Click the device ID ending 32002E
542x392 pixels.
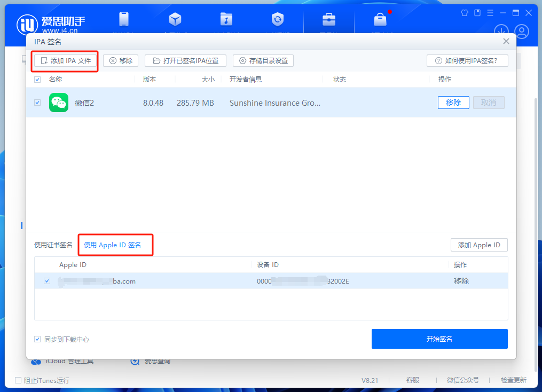(303, 281)
